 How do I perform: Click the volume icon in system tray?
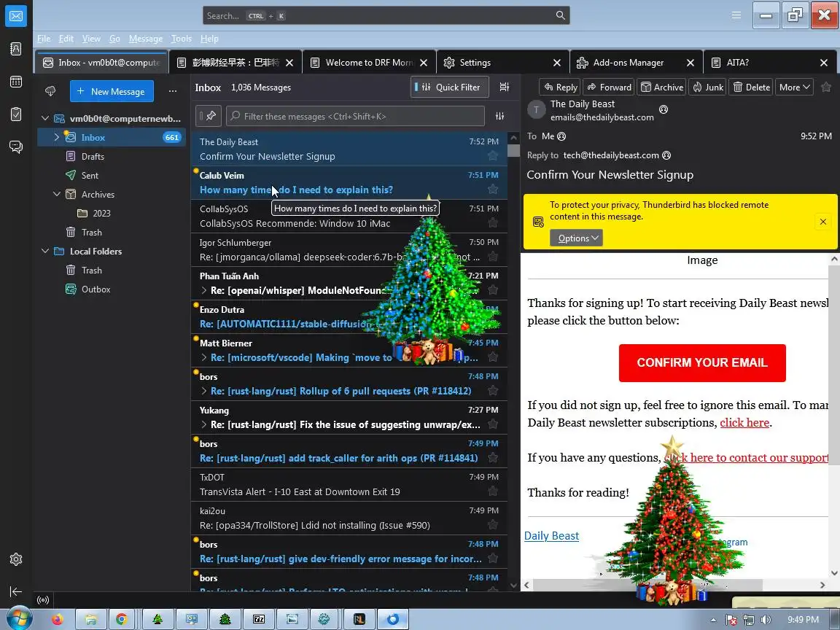point(766,620)
